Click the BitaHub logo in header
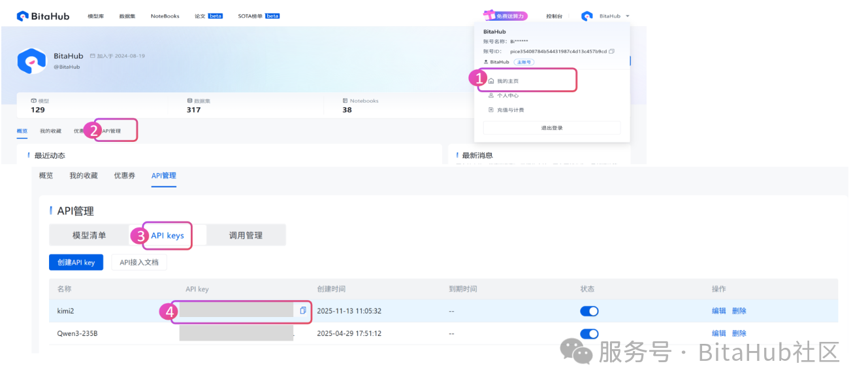The height and width of the screenshot is (387, 868). click(44, 16)
